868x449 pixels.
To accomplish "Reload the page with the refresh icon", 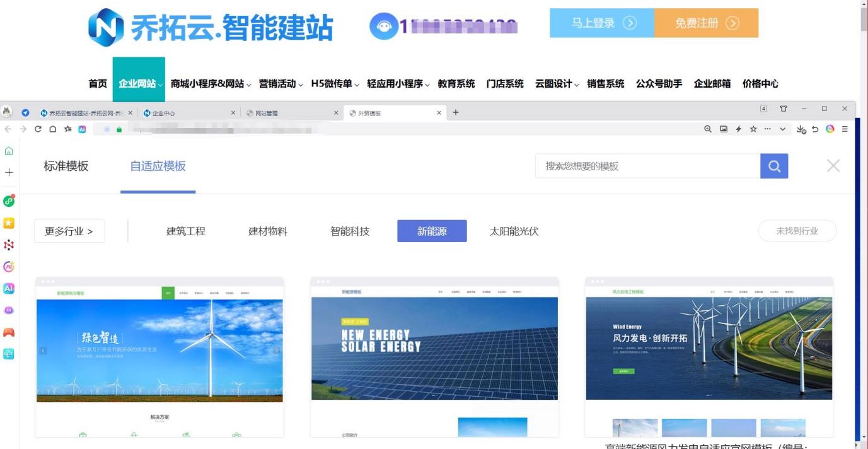I will (38, 129).
